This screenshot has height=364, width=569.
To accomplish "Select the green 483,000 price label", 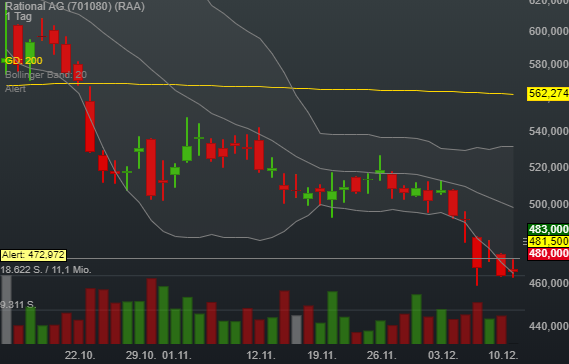I will coord(548,229).
